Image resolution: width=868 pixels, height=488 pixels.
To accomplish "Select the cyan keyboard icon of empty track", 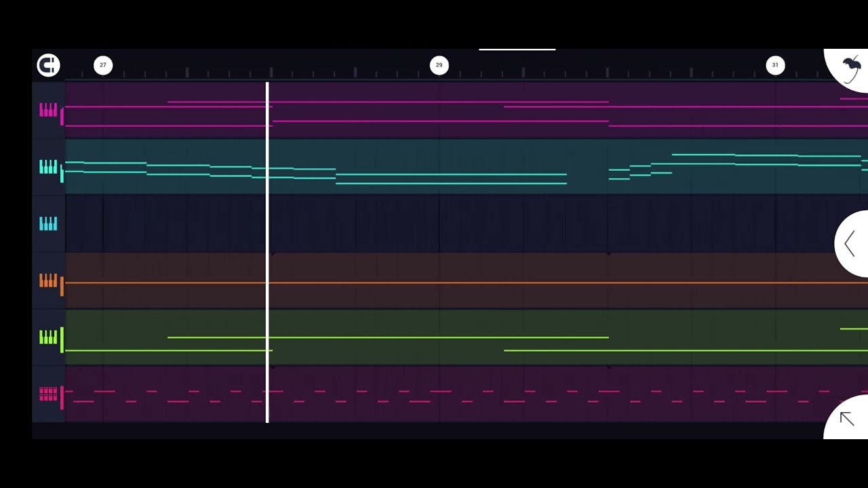I will pyautogui.click(x=48, y=224).
